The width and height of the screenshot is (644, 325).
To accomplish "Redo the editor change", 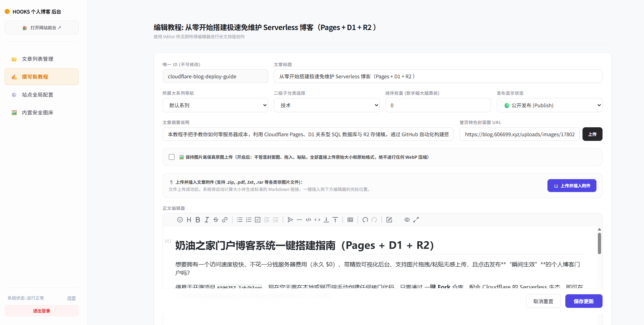I will point(374,220).
